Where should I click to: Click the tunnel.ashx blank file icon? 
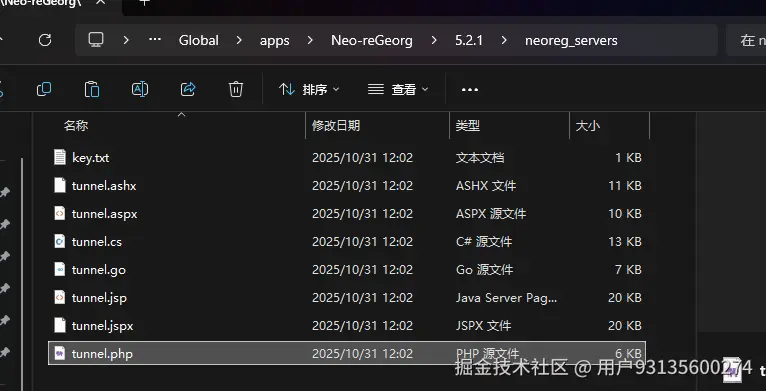click(x=60, y=185)
